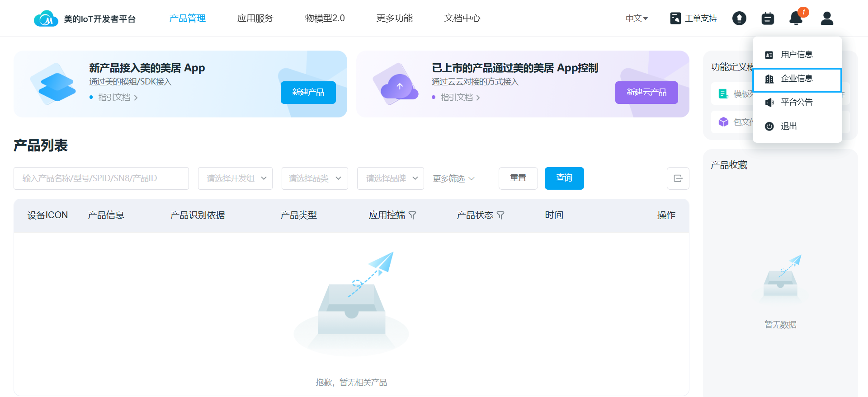
Task: Open the calendar icon in the header
Action: (768, 19)
